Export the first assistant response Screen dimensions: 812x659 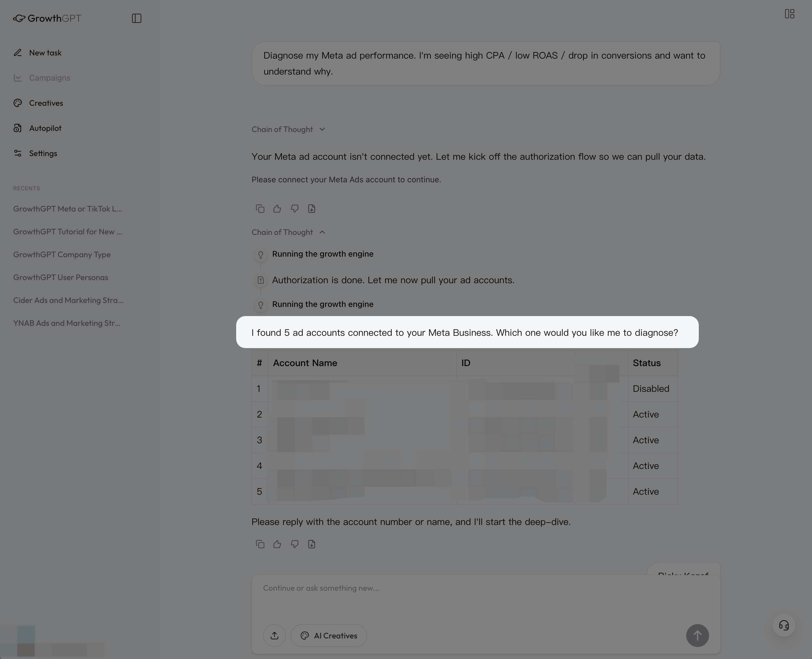click(312, 209)
